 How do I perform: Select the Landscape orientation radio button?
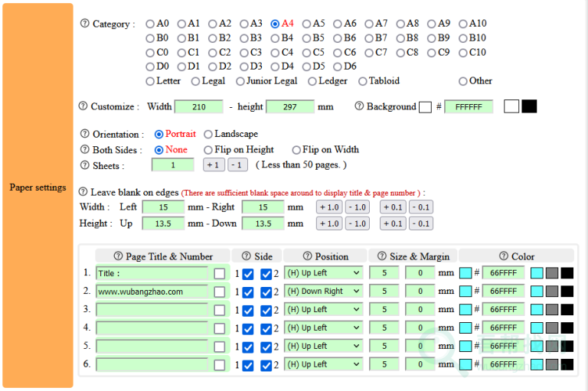pyautogui.click(x=208, y=134)
